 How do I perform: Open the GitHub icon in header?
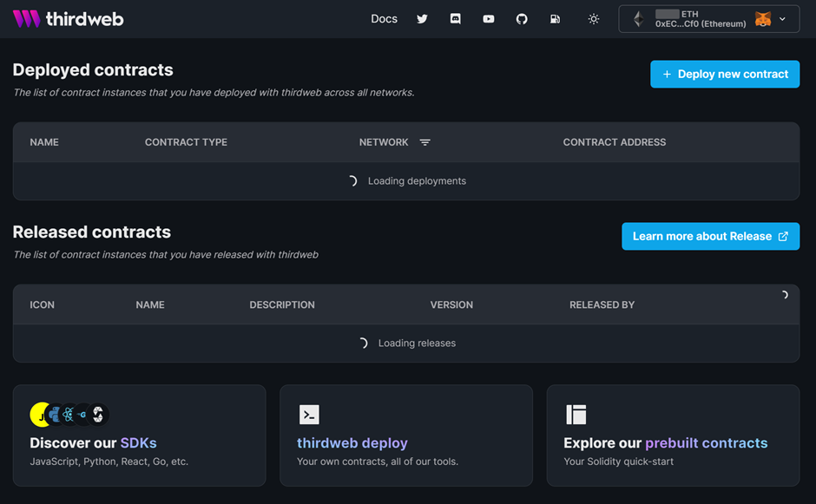[522, 19]
